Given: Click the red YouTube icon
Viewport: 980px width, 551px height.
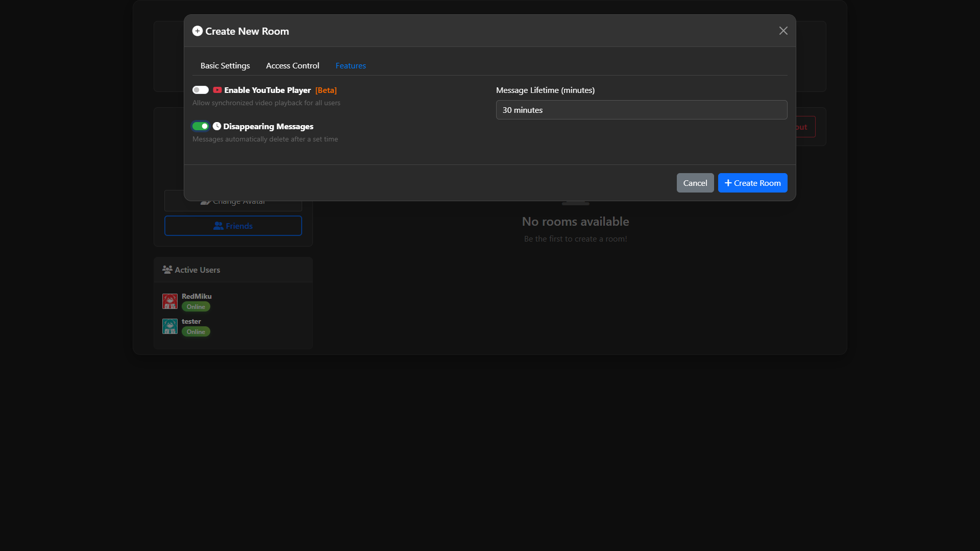Looking at the screenshot, I should pyautogui.click(x=217, y=90).
